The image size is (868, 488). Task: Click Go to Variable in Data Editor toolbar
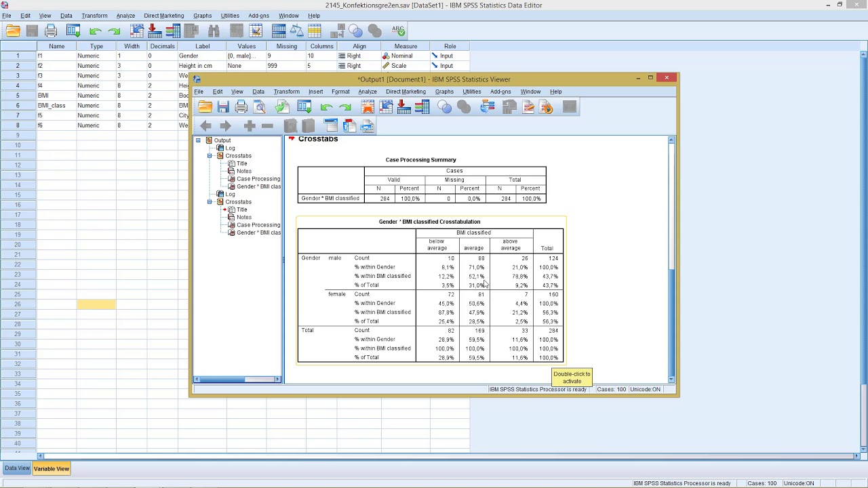point(154,30)
